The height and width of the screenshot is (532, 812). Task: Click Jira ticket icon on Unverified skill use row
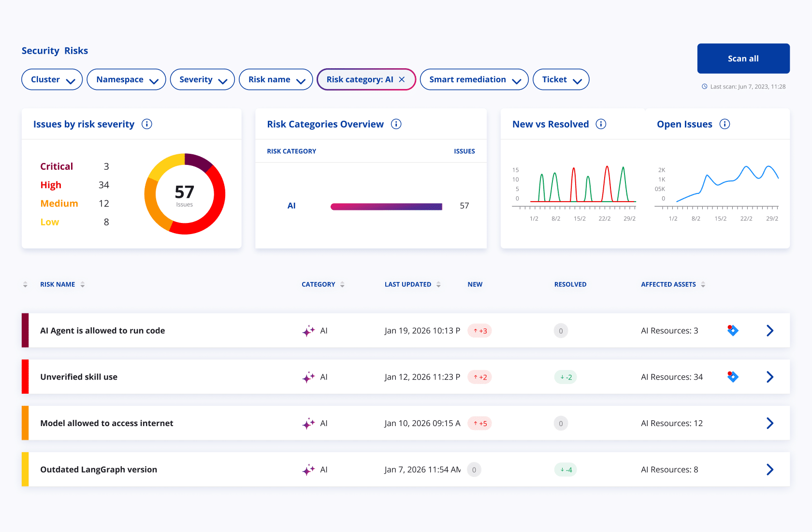click(733, 377)
